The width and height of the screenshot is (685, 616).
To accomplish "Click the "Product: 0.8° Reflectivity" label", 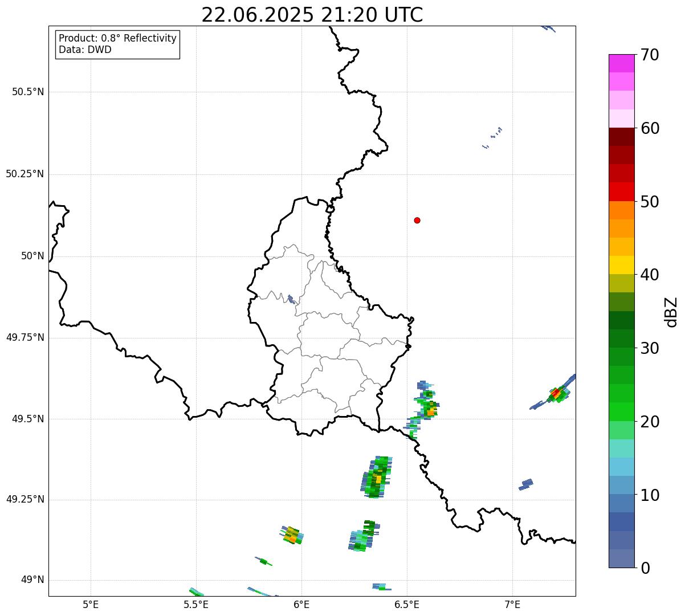I will pos(118,38).
